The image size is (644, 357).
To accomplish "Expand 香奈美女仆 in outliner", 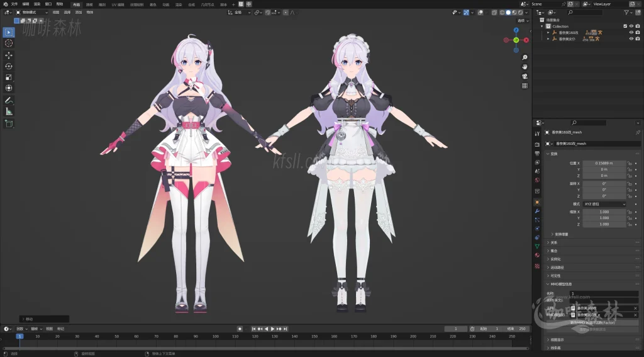I will [x=548, y=38].
